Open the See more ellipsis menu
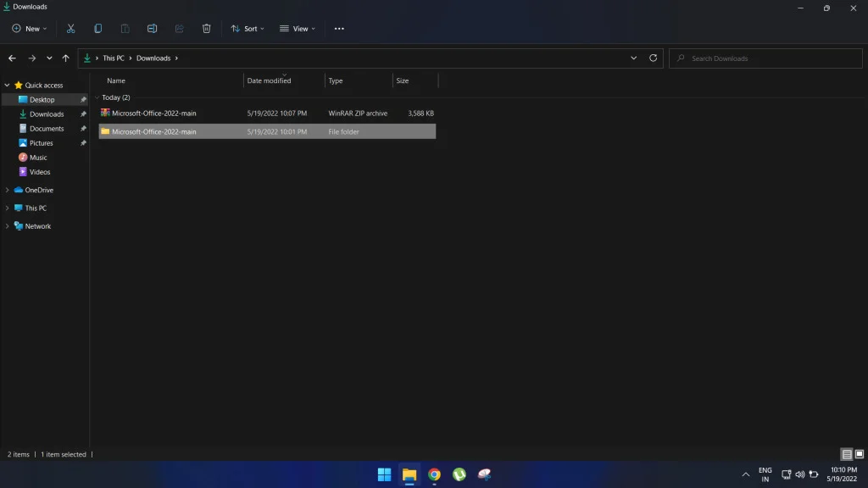Viewport: 868px width, 488px height. (339, 29)
